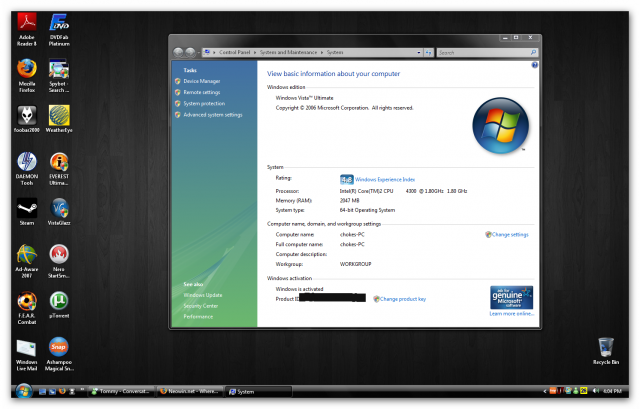Click the Change product key link
This screenshot has height=409, width=640.
(x=403, y=299)
